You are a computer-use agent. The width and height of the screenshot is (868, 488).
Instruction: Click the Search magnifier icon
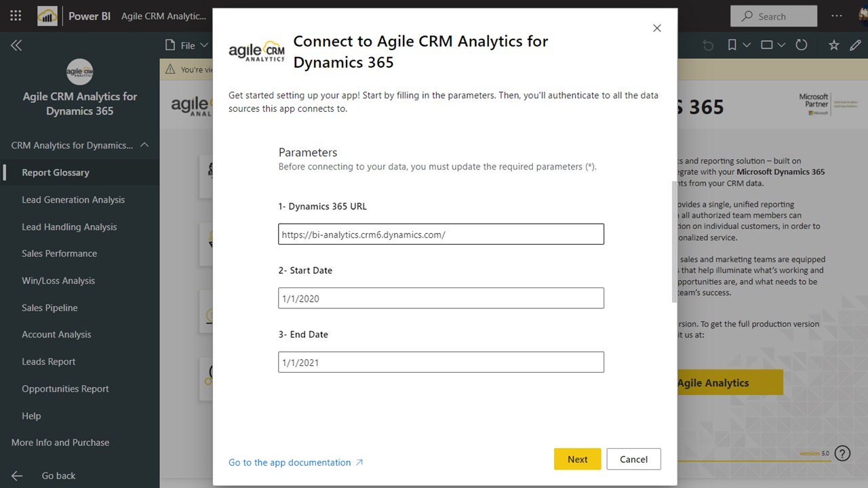click(x=747, y=16)
